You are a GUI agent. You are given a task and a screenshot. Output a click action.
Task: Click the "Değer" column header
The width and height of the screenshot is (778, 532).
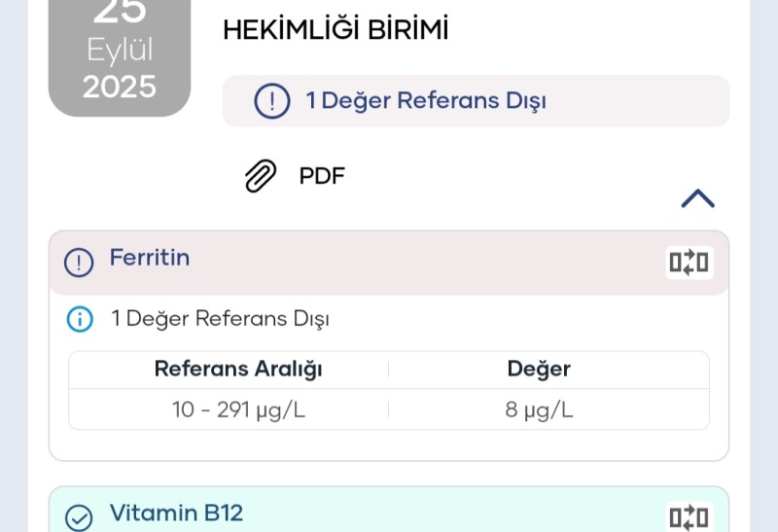pyautogui.click(x=539, y=370)
